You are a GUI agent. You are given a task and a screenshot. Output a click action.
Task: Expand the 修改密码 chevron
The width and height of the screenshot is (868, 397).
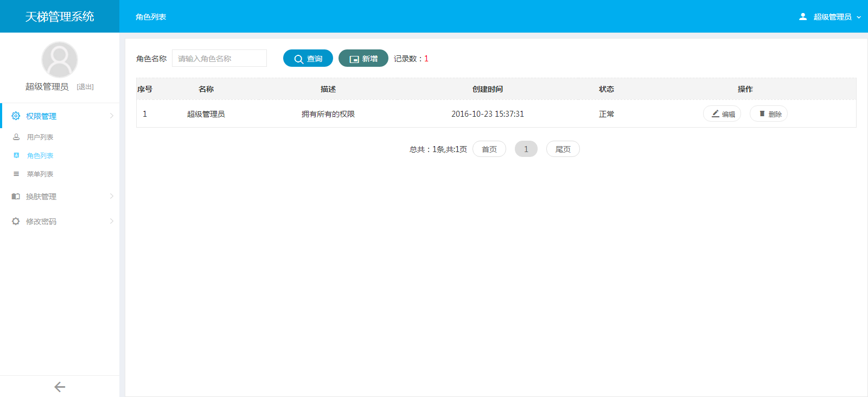pos(112,221)
